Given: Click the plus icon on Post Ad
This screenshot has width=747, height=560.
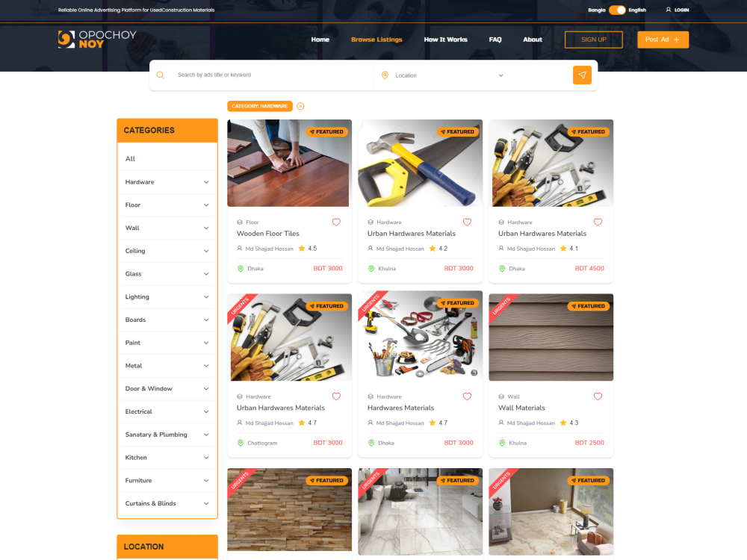Looking at the screenshot, I should (x=677, y=40).
